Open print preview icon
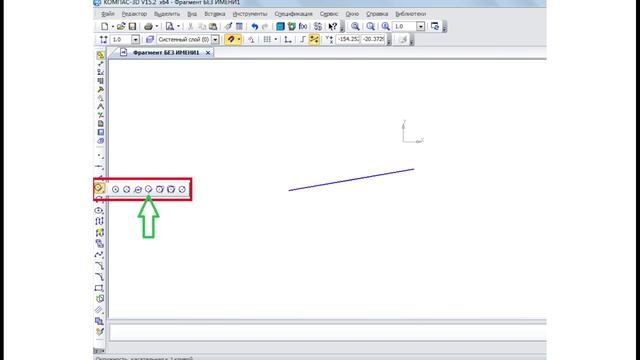Viewport: 640px width, 360px height. coord(169,27)
